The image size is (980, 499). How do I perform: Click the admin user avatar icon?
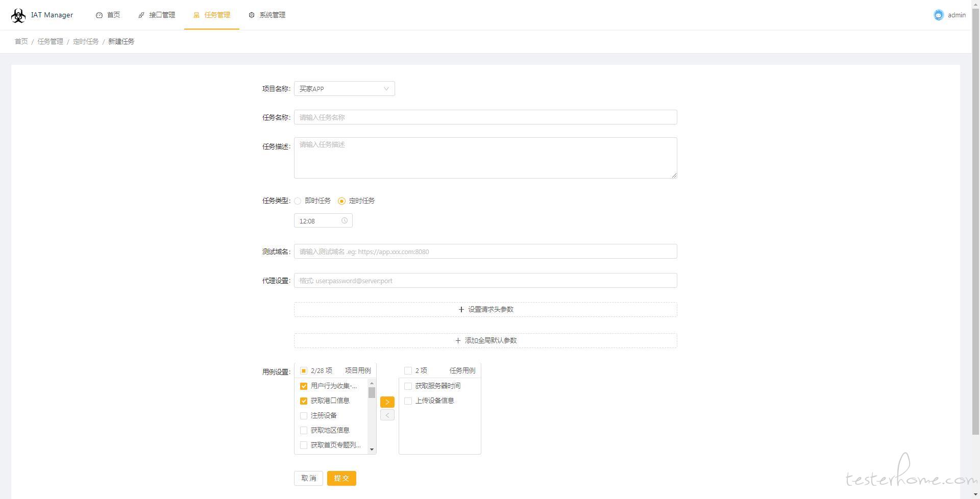938,15
